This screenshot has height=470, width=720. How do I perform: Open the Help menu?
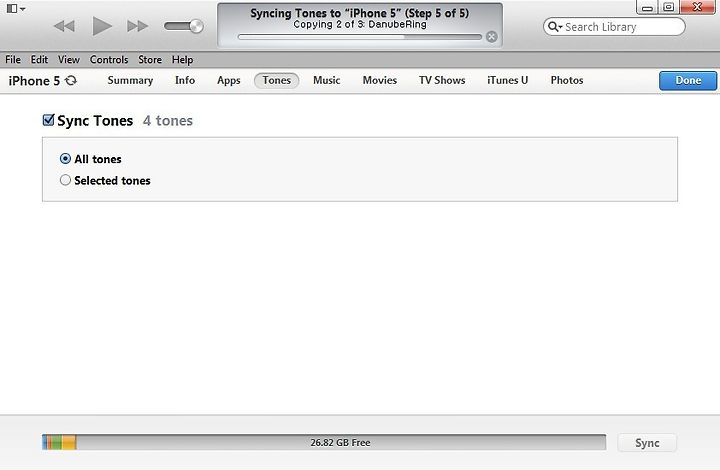coord(182,60)
